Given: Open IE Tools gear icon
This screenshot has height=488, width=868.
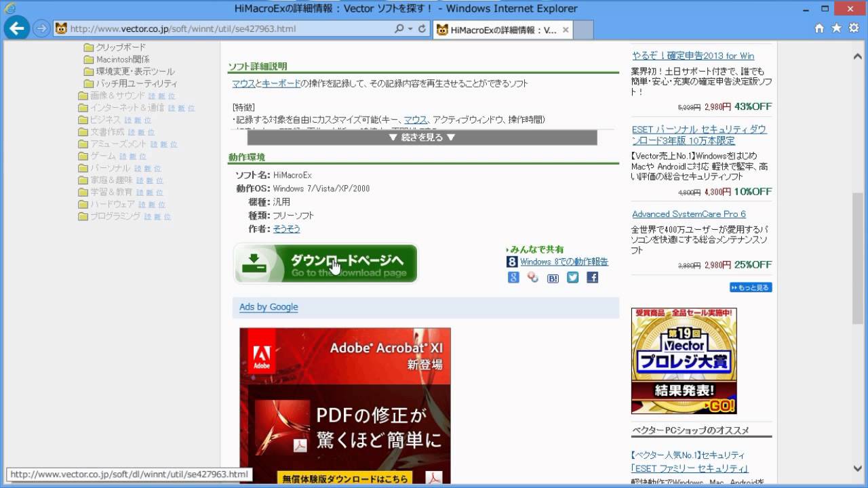Looking at the screenshot, I should (853, 28).
